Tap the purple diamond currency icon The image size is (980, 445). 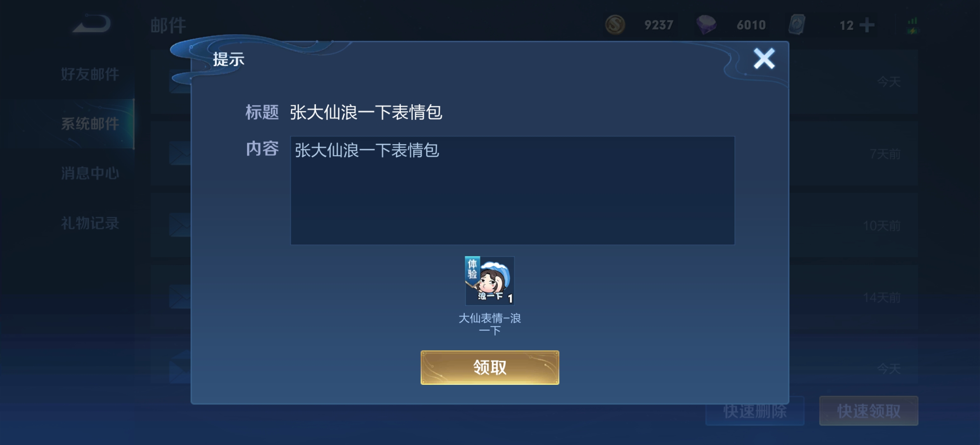[x=706, y=25]
